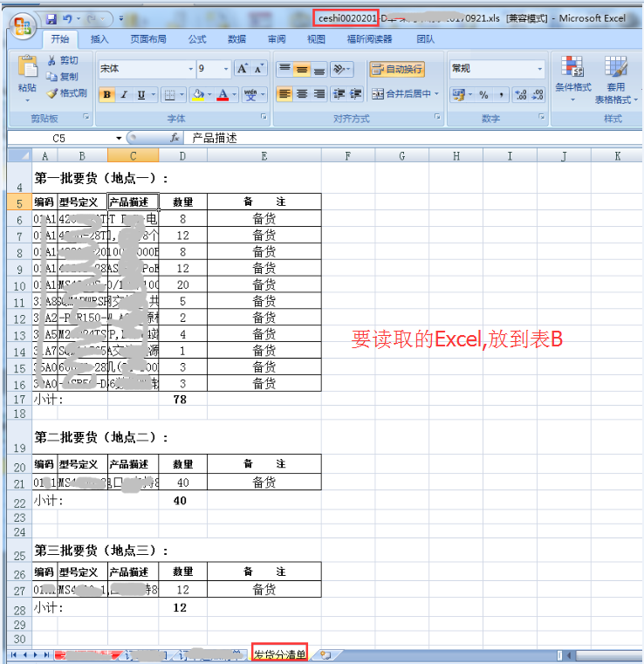Image resolution: width=644 pixels, height=664 pixels.
Task: Insert a new worksheet tab icon
Action: (x=325, y=655)
